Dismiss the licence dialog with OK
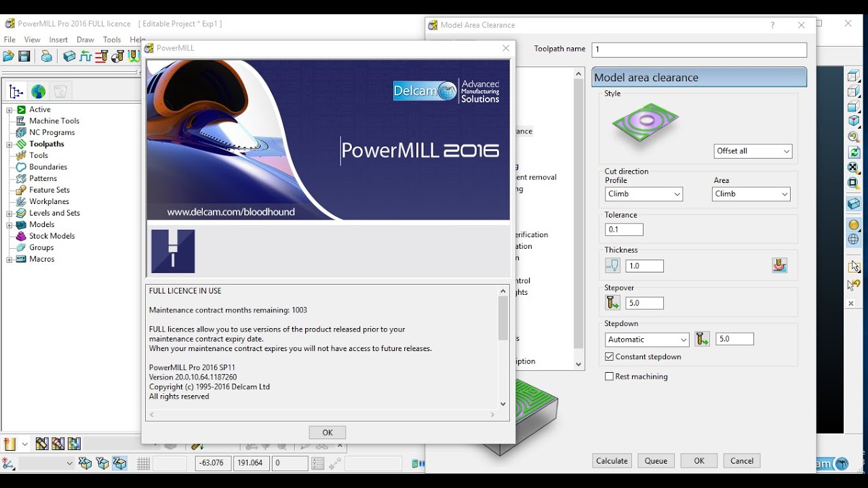Image resolution: width=868 pixels, height=488 pixels. click(327, 432)
